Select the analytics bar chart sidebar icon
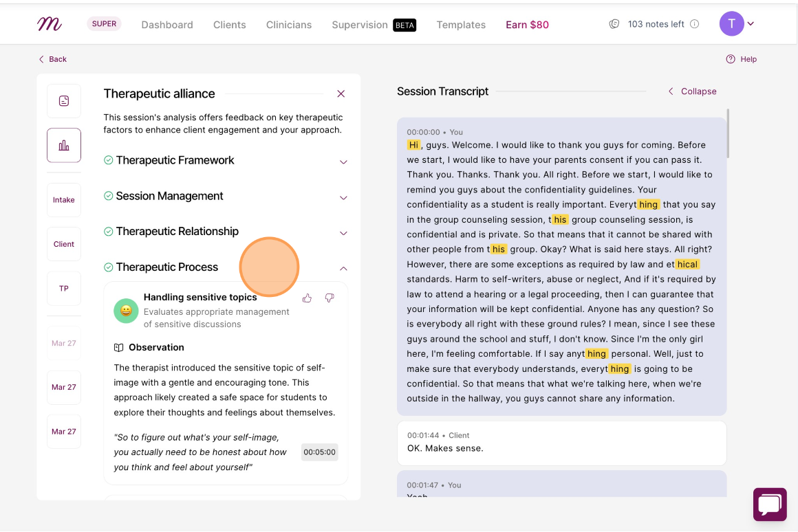The width and height of the screenshot is (798, 532). 63,146
